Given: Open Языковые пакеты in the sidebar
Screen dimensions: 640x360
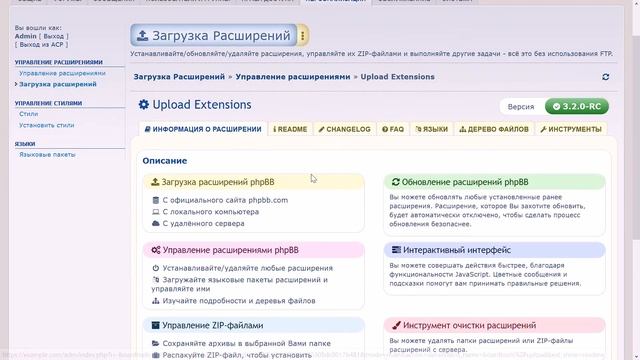Looking at the screenshot, I should [47, 155].
